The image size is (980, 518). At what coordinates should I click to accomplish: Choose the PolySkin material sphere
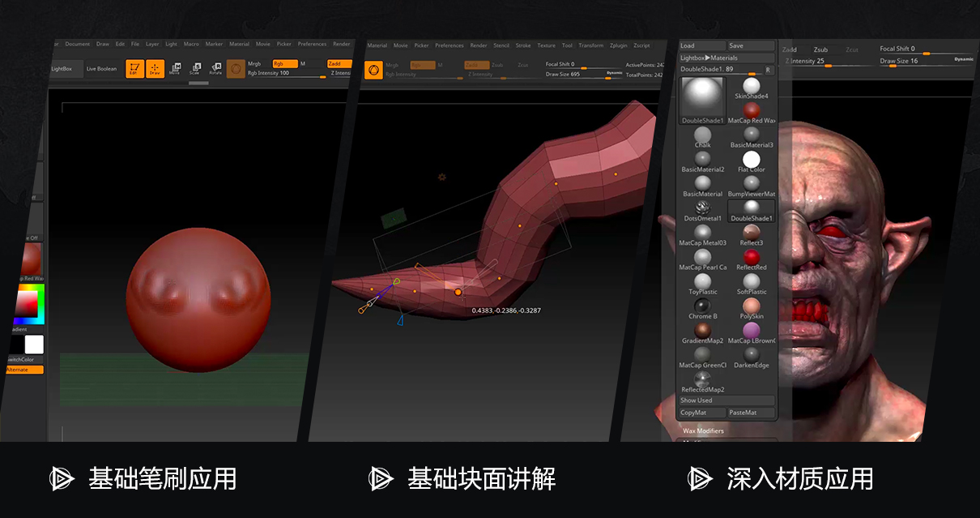point(752,306)
